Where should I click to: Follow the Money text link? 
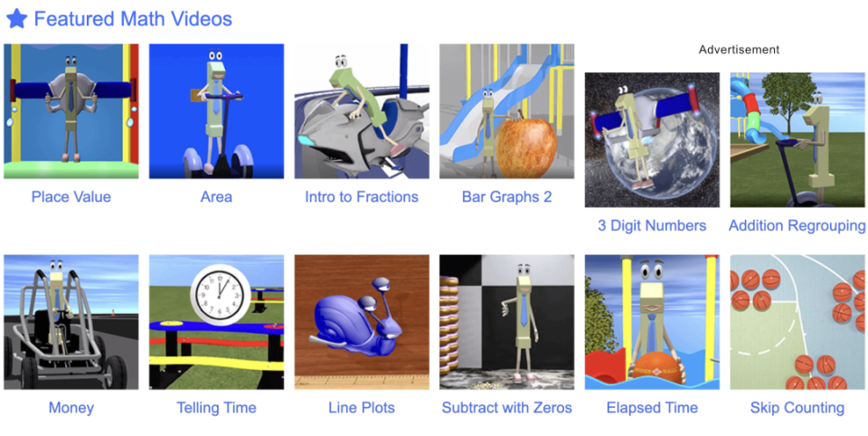pyautogui.click(x=71, y=408)
